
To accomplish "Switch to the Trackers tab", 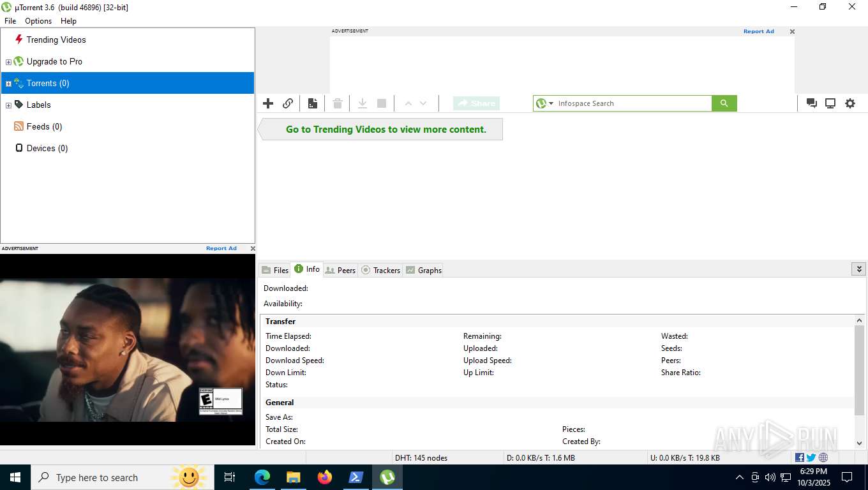I will tap(380, 270).
